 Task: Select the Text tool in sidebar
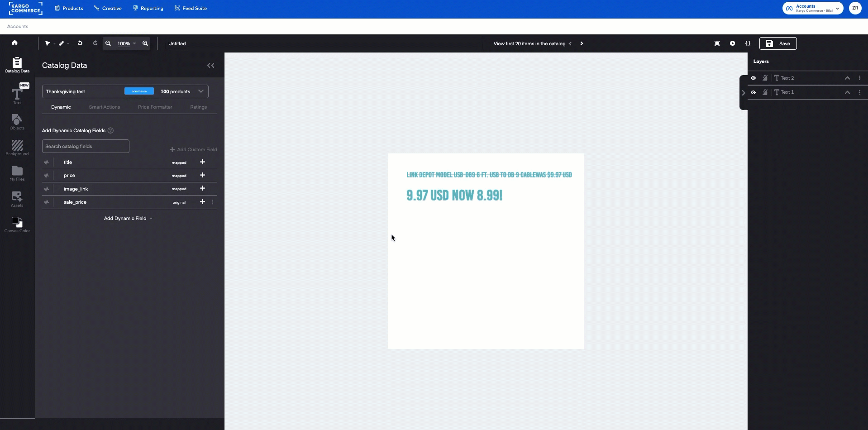point(17,95)
